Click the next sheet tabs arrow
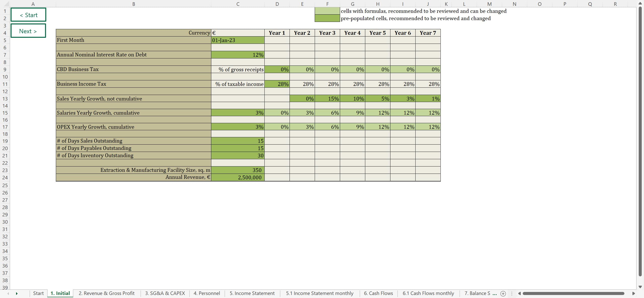Viewport: 644px width, 298px height. [x=17, y=293]
